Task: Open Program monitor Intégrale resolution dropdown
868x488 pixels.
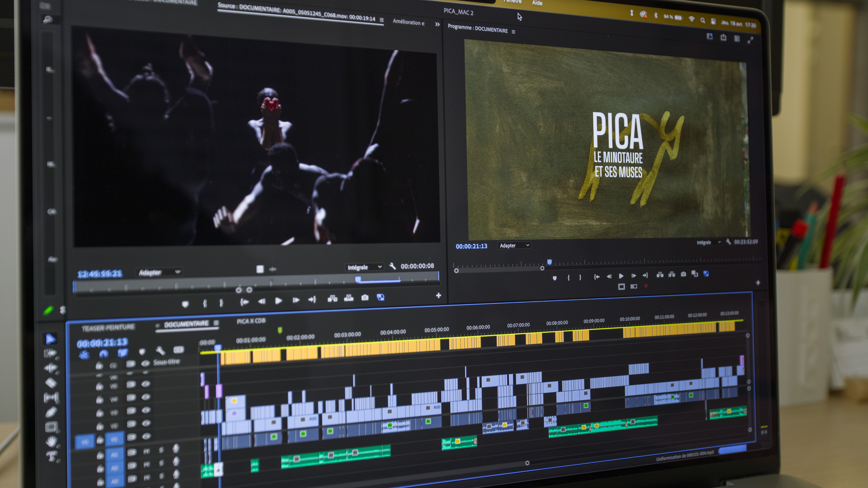Action: pos(709,242)
